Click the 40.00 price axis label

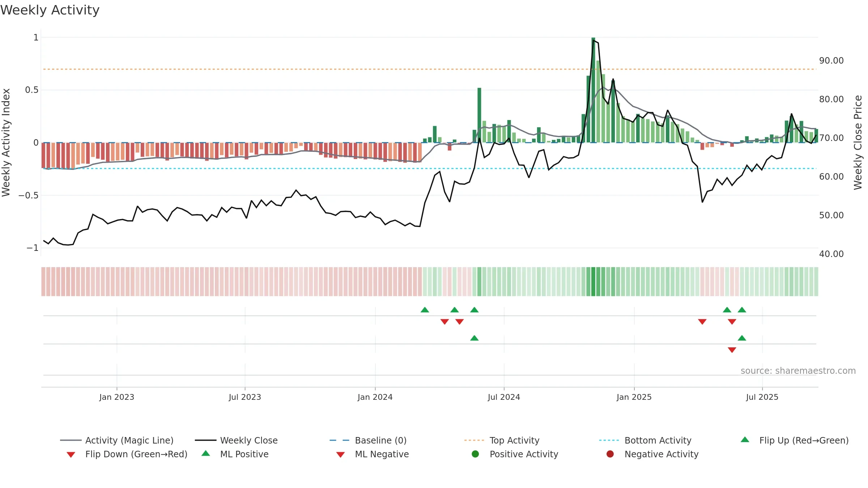(831, 254)
